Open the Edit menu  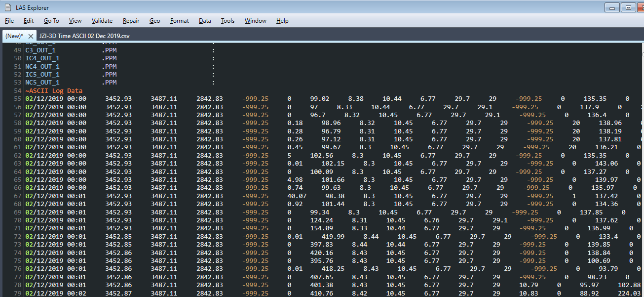tap(29, 21)
